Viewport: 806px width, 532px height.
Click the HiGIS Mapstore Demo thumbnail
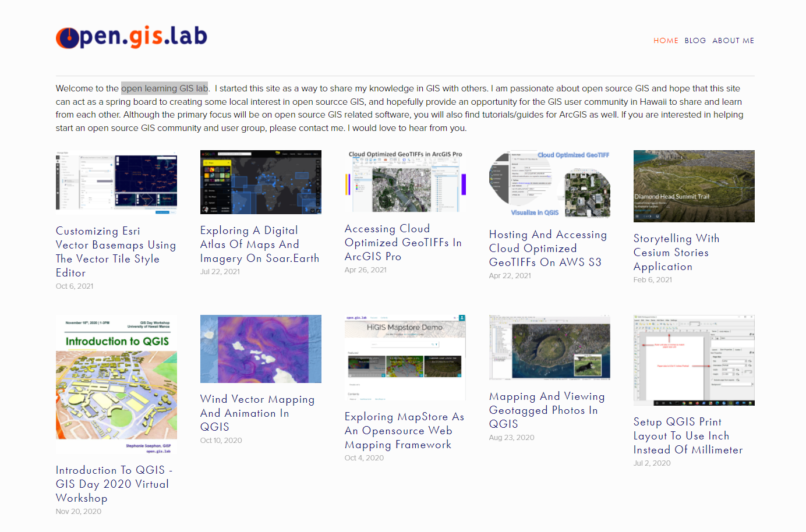coord(405,357)
